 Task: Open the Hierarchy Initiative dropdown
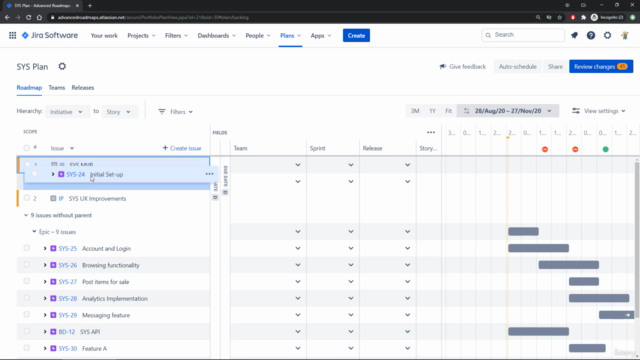click(x=67, y=112)
